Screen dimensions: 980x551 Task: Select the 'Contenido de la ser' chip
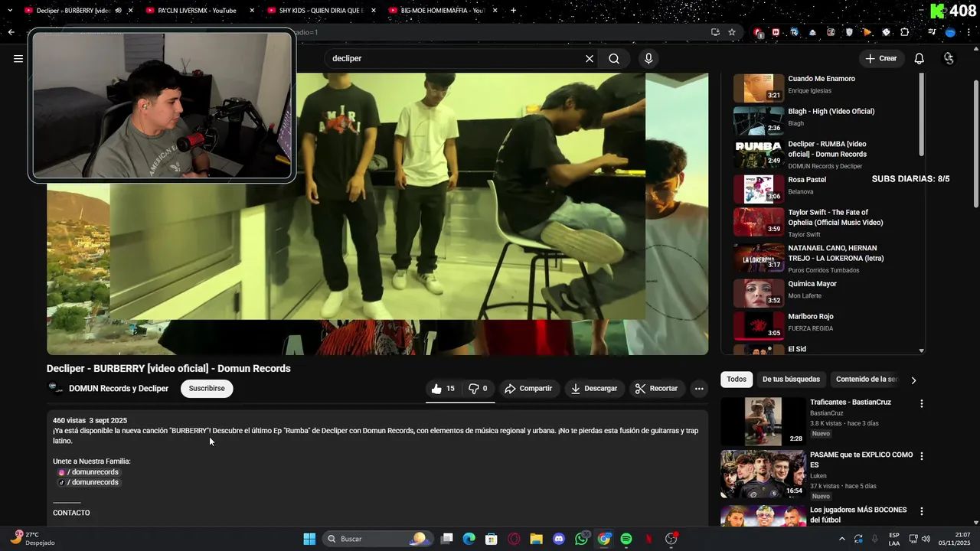pos(866,380)
